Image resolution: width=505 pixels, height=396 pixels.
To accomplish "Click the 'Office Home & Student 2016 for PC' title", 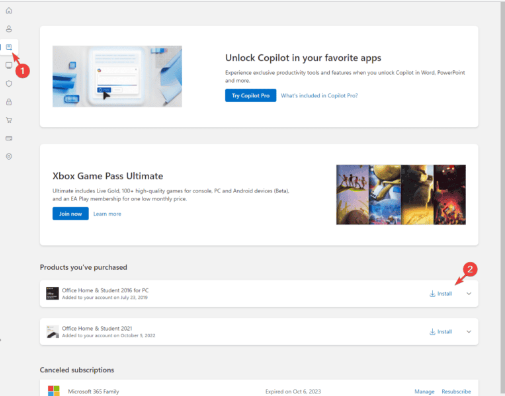I will pyautogui.click(x=105, y=290).
